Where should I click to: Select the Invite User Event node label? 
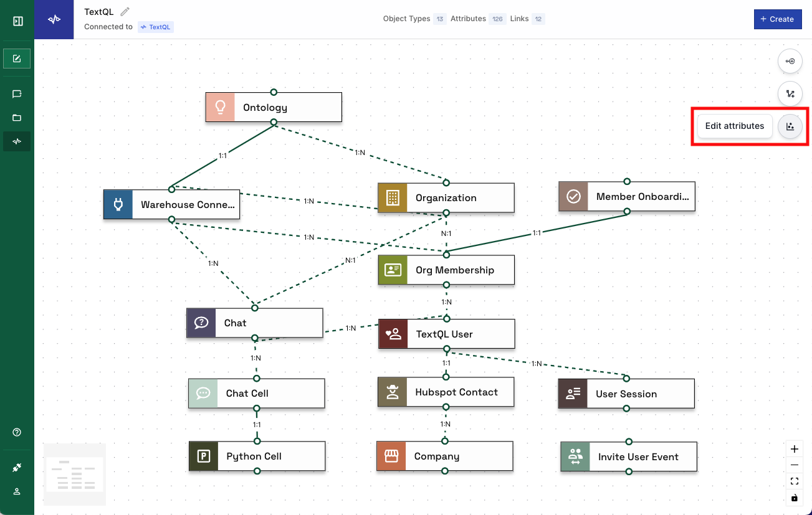tap(638, 457)
